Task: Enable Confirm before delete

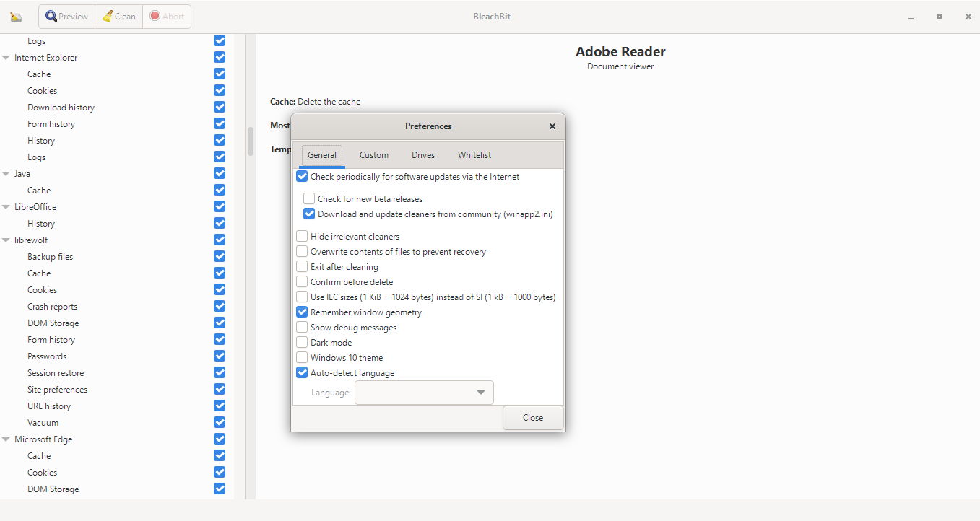Action: pyautogui.click(x=302, y=282)
